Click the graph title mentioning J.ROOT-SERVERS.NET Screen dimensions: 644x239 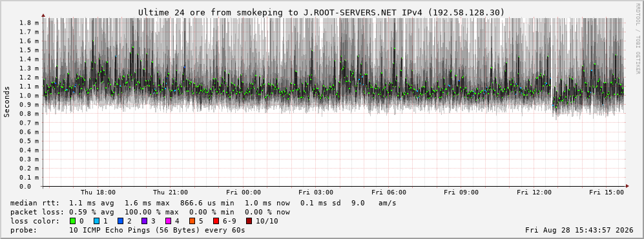pos(321,13)
